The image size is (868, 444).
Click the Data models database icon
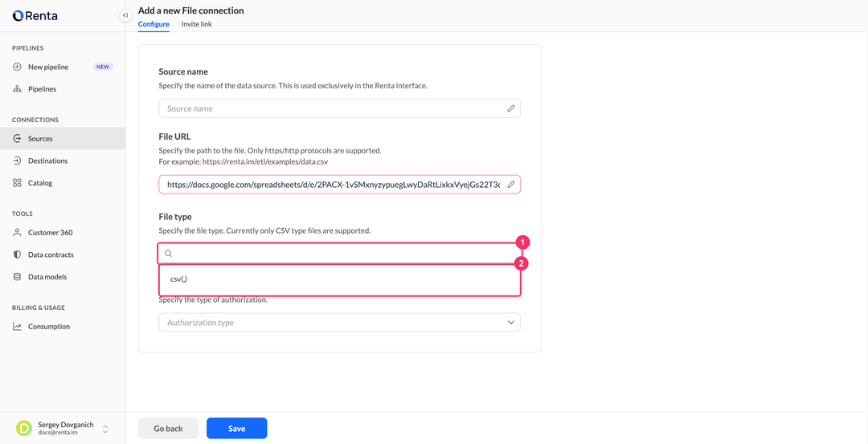[17, 277]
